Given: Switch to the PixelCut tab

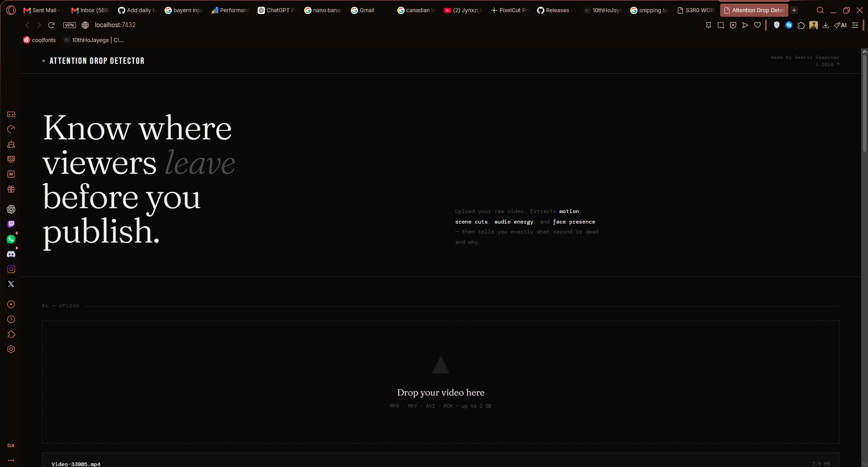Looking at the screenshot, I should pyautogui.click(x=509, y=10).
